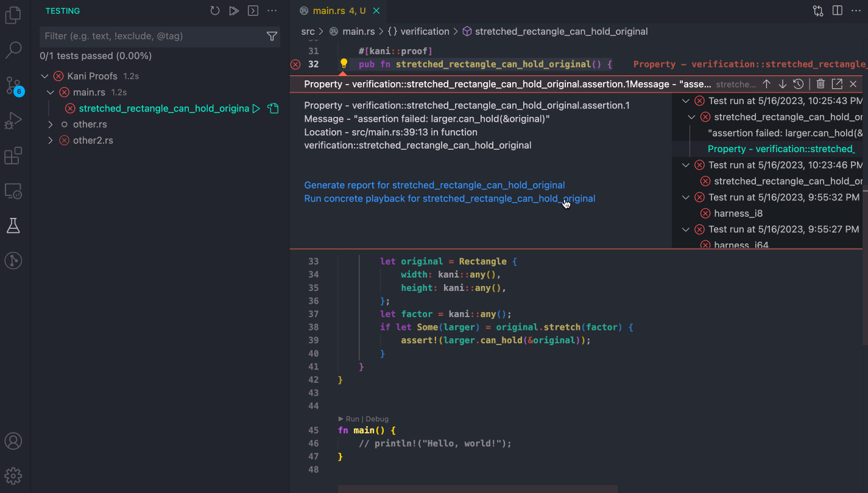This screenshot has width=868, height=493.
Task: Open the Git graph view icon
Action: click(x=13, y=260)
